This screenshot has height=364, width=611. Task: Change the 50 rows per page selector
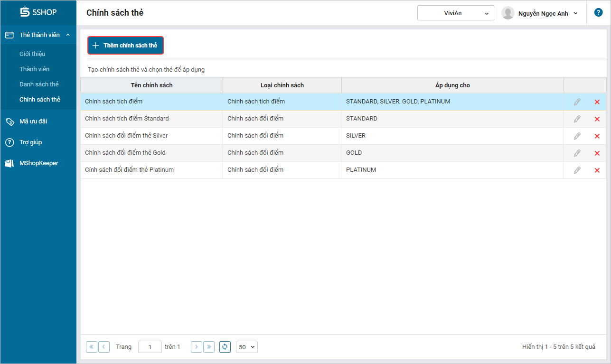pos(246,347)
